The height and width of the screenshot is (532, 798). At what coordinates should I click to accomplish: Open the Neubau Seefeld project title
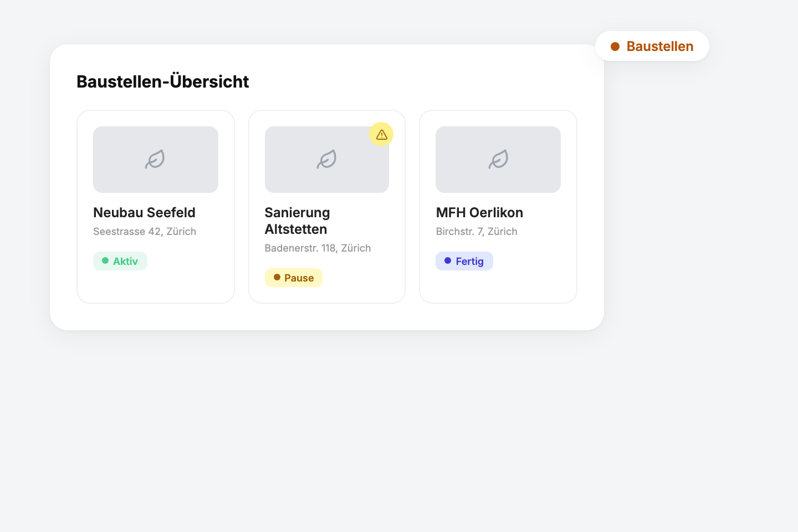point(144,212)
